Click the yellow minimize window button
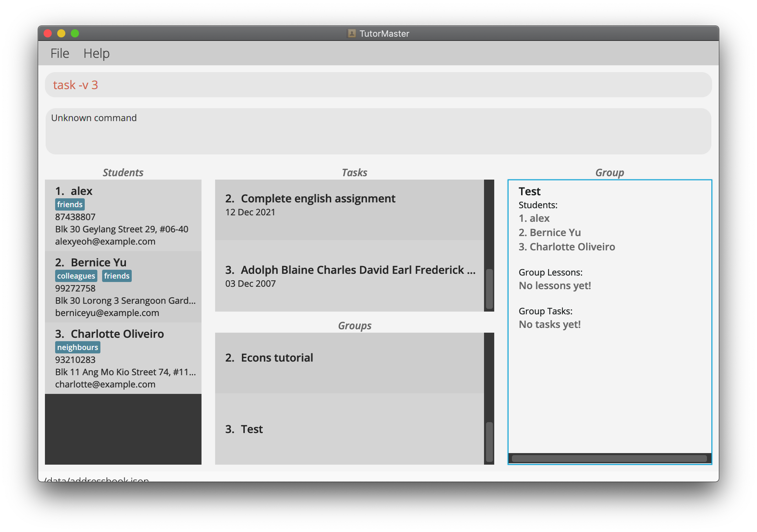Image resolution: width=757 pixels, height=532 pixels. (61, 33)
